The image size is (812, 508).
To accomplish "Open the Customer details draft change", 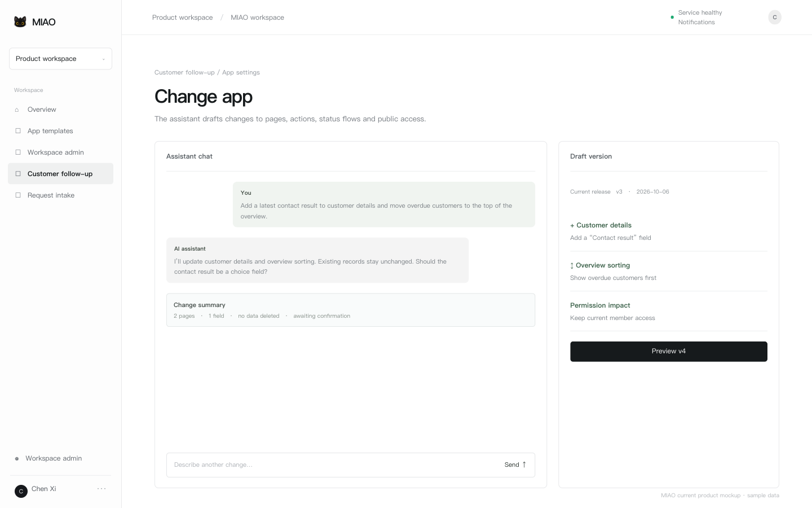I will click(x=669, y=231).
